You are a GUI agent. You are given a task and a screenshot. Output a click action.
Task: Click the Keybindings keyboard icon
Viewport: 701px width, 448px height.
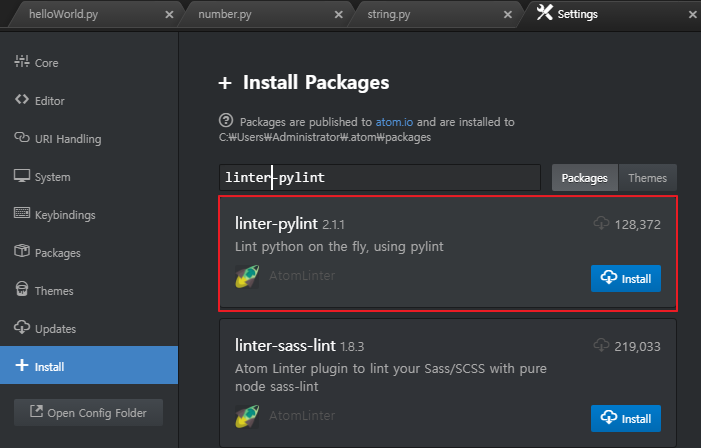point(21,213)
